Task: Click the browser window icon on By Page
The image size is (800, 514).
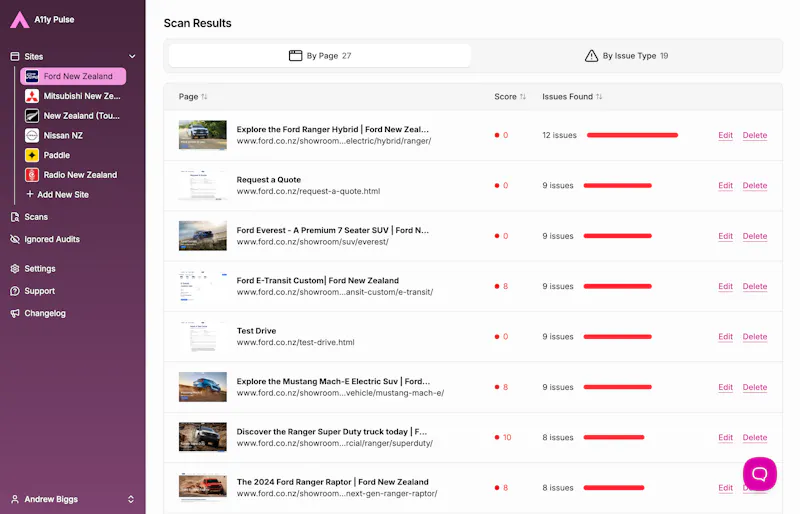Action: 295,56
